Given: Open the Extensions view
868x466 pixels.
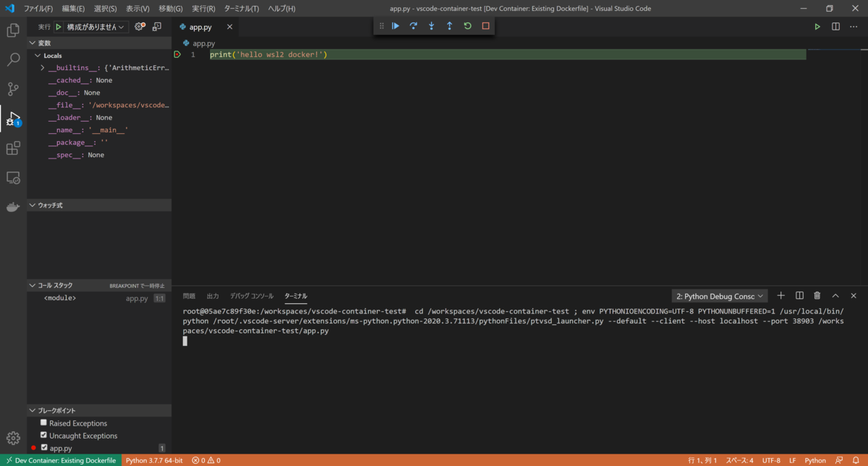Looking at the screenshot, I should (13, 148).
